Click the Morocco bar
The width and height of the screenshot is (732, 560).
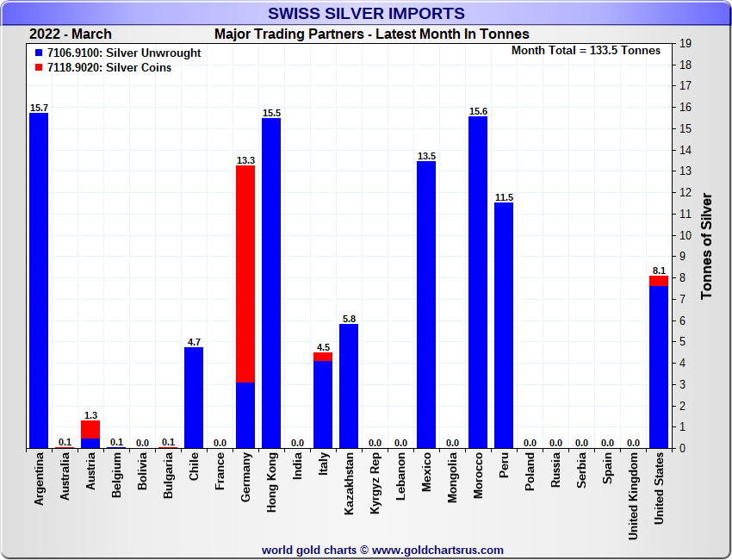478,282
